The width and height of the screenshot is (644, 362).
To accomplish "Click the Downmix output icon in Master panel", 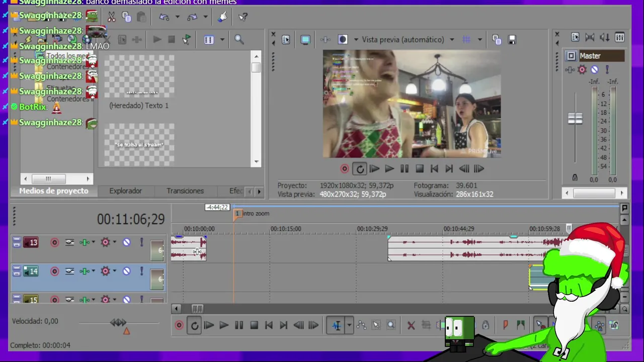I will pyautogui.click(x=590, y=37).
